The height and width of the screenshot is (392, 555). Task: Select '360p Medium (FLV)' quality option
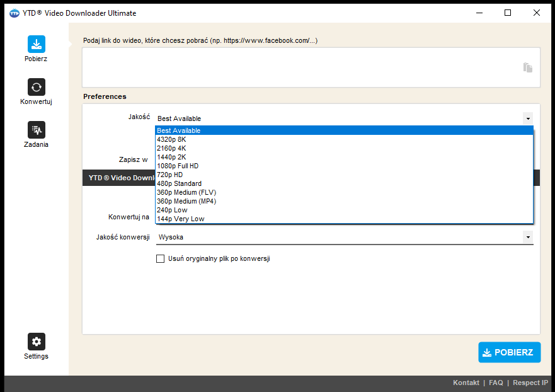tap(344, 193)
